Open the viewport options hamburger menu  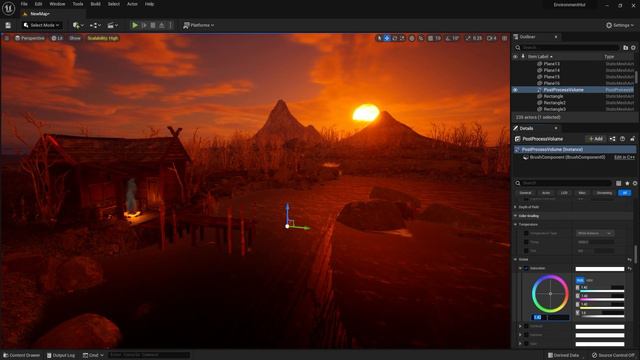coord(7,38)
